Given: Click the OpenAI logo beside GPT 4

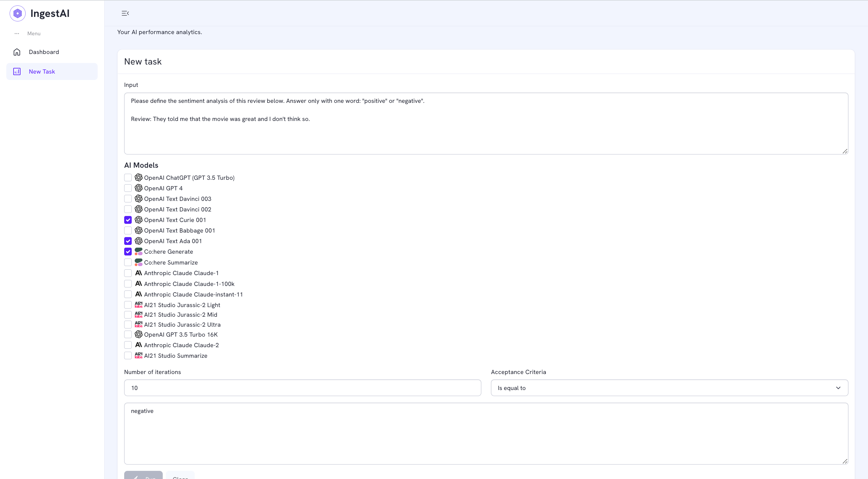Looking at the screenshot, I should point(139,188).
